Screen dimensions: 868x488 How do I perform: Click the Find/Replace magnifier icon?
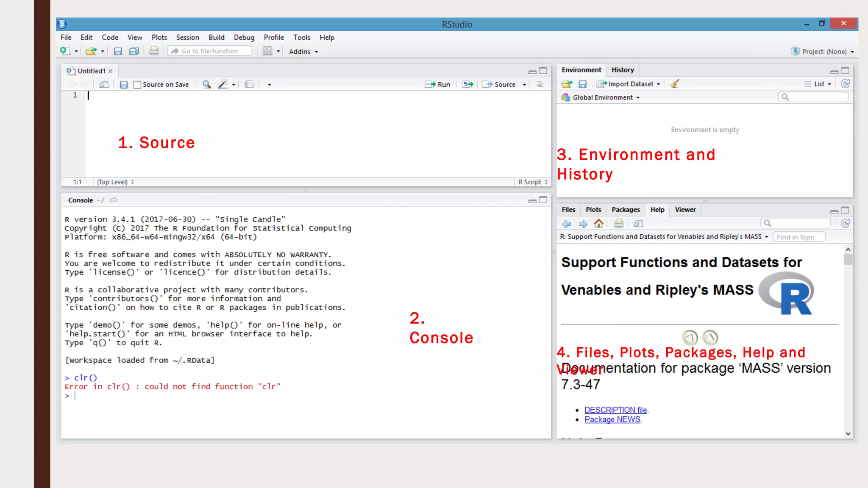point(206,84)
